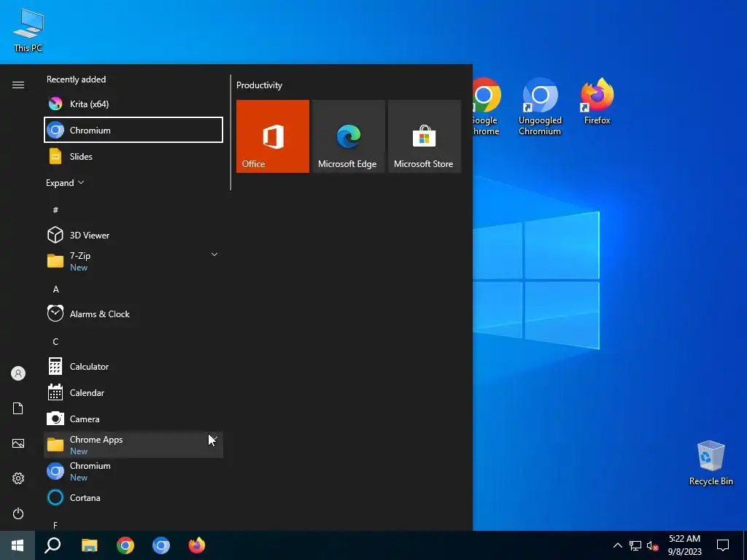Launch Chromium in Recently added list

tap(133, 130)
